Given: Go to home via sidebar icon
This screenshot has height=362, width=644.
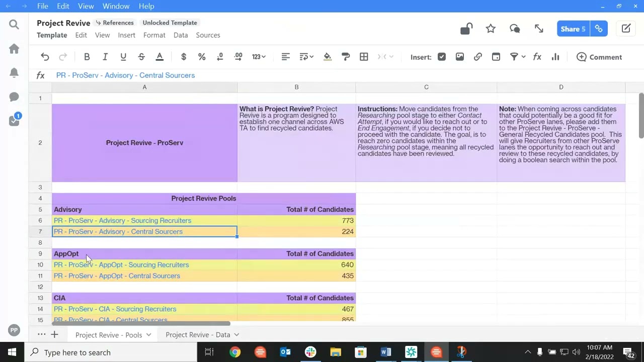Looking at the screenshot, I should (14, 49).
